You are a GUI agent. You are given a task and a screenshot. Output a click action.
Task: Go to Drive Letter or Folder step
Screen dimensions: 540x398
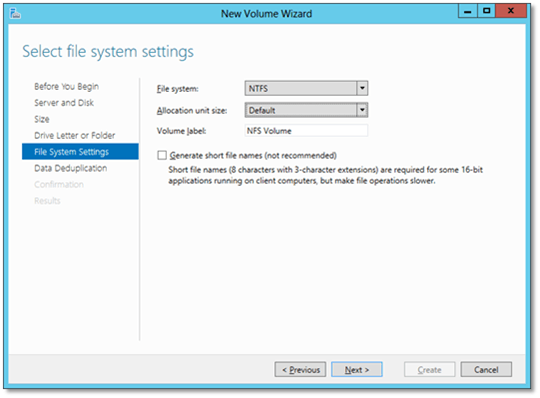click(75, 135)
